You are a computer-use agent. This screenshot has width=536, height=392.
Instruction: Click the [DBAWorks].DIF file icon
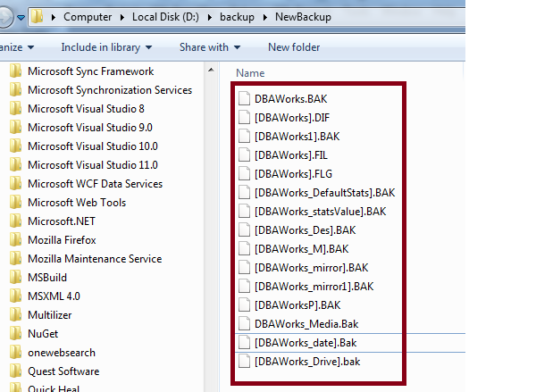(x=244, y=117)
